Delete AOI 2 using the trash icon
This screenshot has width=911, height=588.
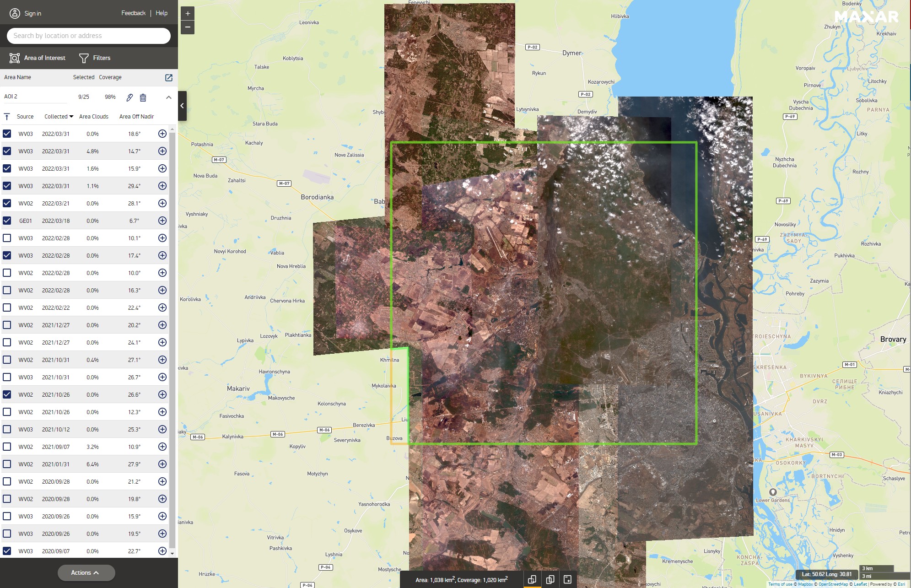(143, 97)
